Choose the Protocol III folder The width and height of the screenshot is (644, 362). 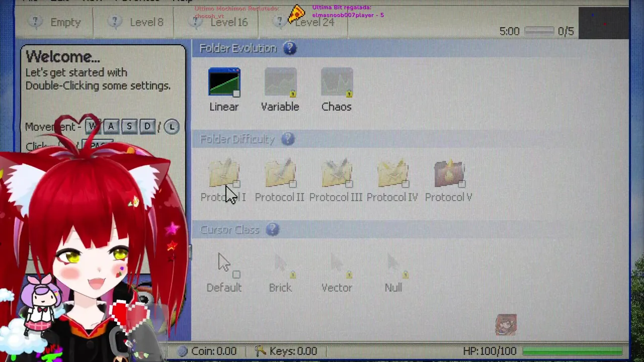coord(337,173)
